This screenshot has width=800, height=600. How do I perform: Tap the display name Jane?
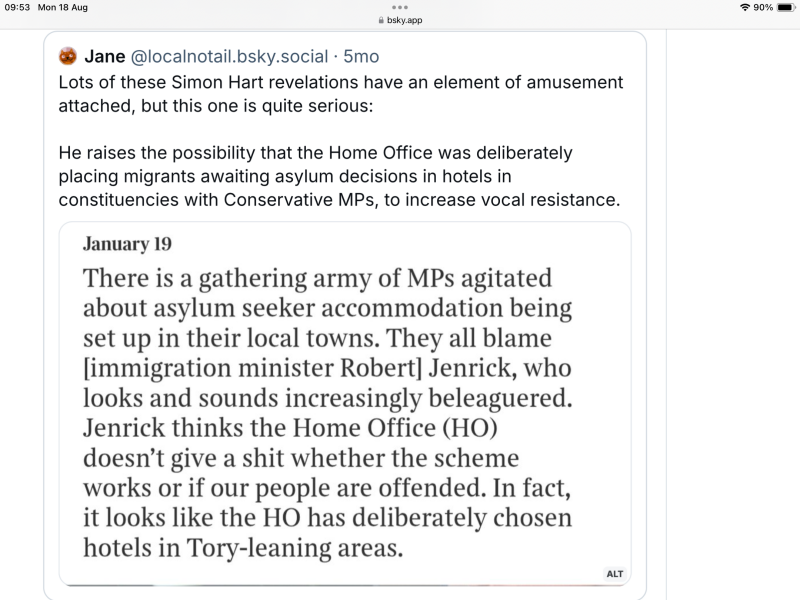(x=103, y=57)
